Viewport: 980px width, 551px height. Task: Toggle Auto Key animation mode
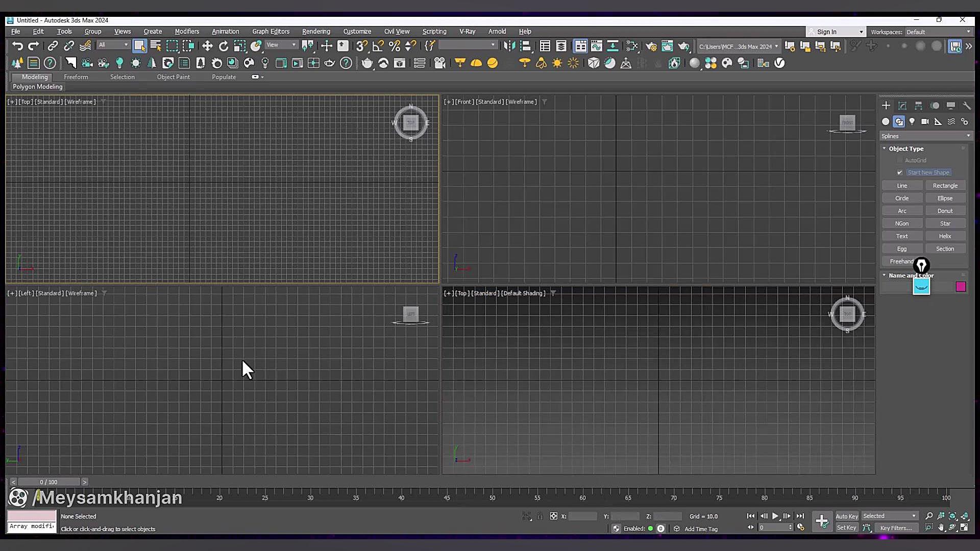[846, 516]
